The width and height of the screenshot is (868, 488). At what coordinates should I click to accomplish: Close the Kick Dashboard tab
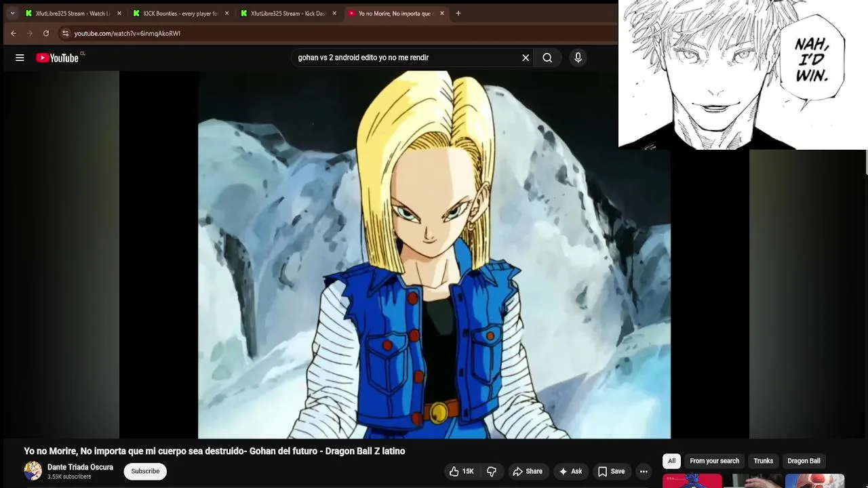click(x=334, y=13)
